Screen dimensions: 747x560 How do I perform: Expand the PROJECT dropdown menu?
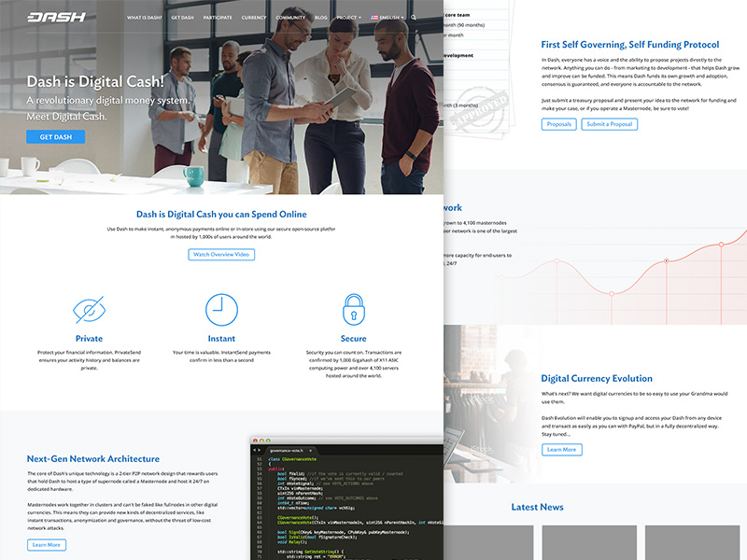348,18
